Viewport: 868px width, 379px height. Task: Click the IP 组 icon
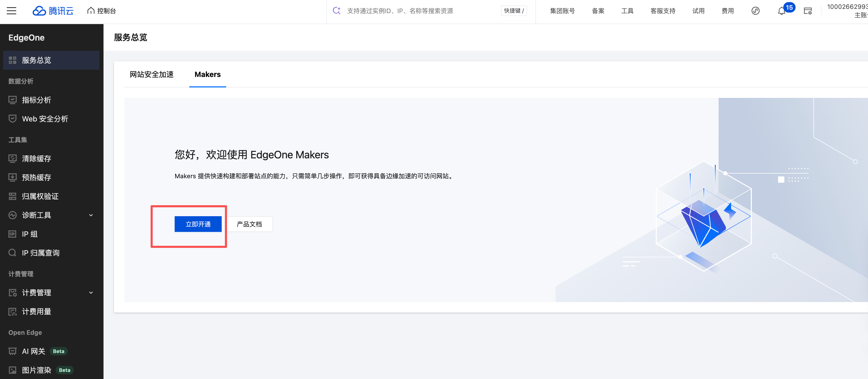[13, 234]
